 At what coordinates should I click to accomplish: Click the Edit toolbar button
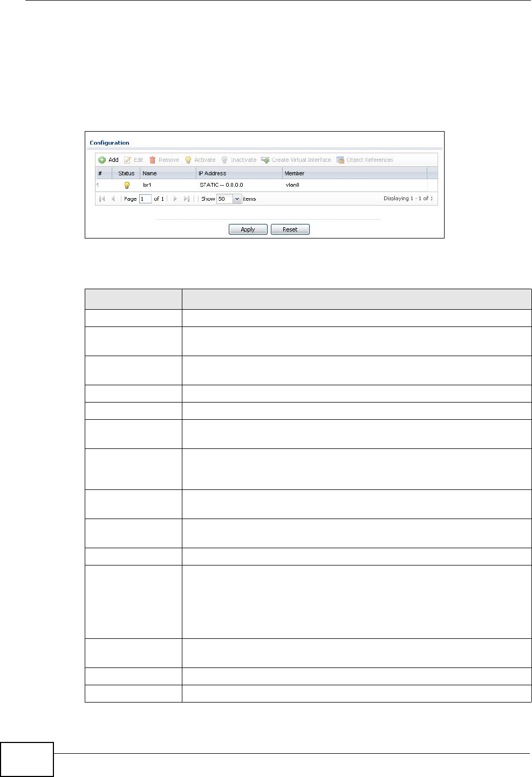pos(134,160)
